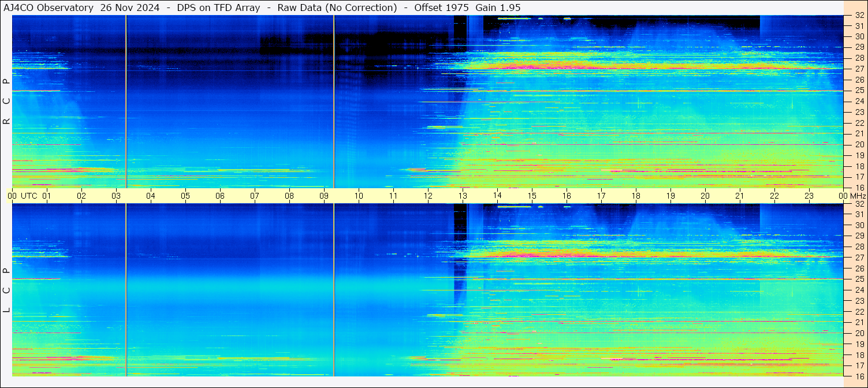Image resolution: width=868 pixels, height=388 pixels.
Task: Click the "MHz" label on time axis
Action: point(858,196)
